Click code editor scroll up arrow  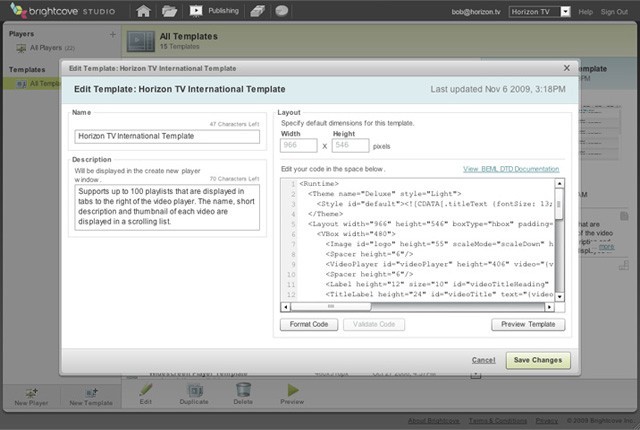560,183
